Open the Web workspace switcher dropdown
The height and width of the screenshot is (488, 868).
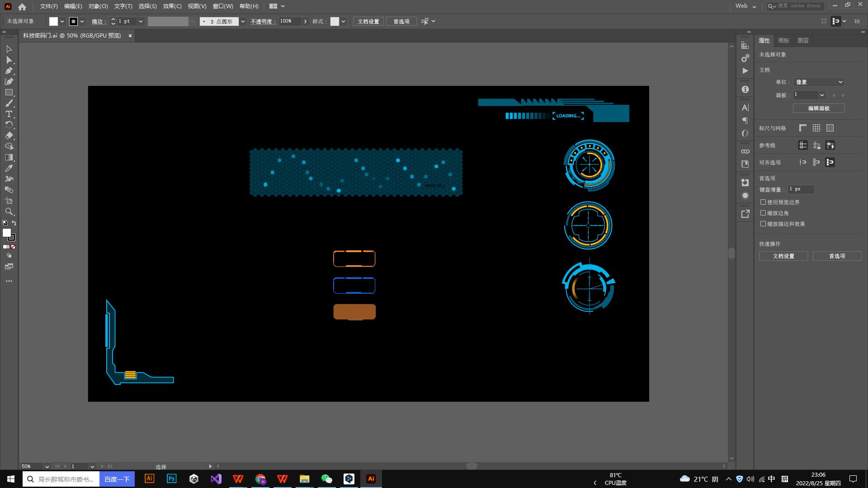(x=745, y=6)
